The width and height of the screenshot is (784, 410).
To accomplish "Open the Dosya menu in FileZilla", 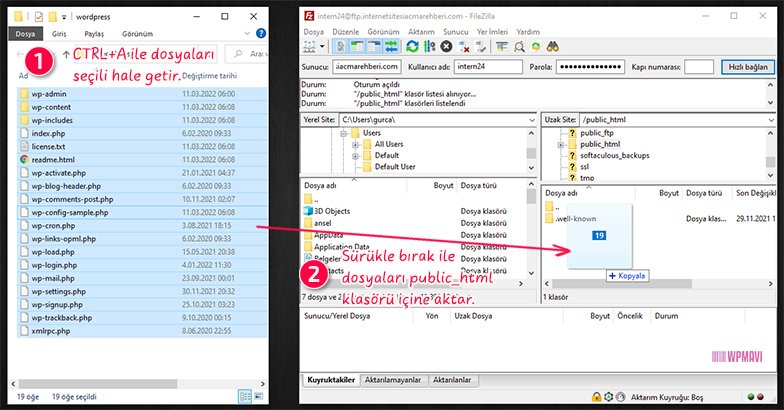I will point(314,32).
